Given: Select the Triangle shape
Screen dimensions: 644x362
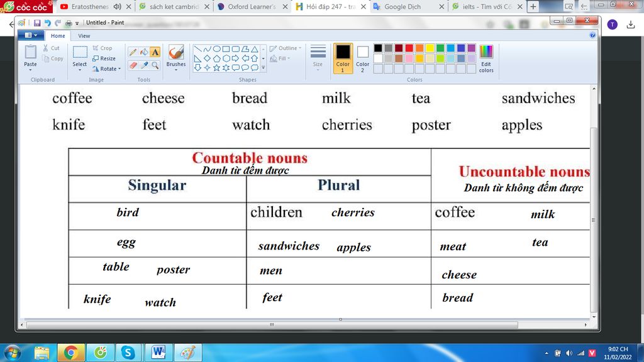Looking at the screenshot, I should (255, 49).
